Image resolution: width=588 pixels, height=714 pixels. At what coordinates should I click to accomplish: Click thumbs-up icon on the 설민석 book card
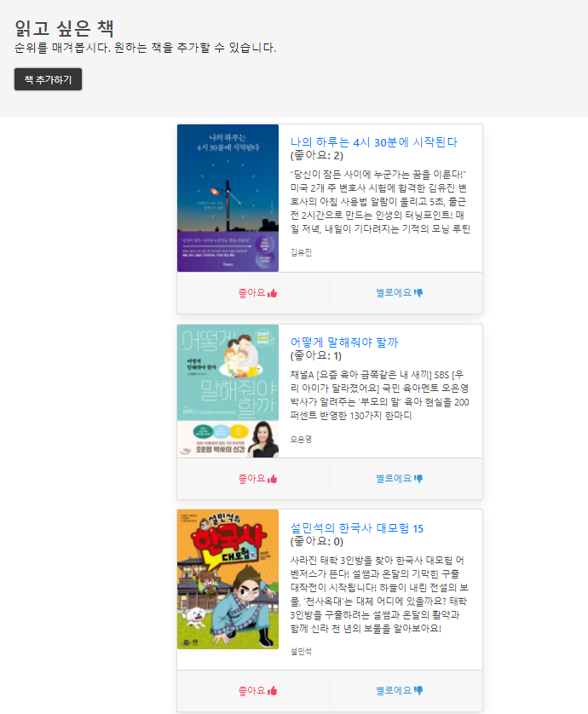273,691
